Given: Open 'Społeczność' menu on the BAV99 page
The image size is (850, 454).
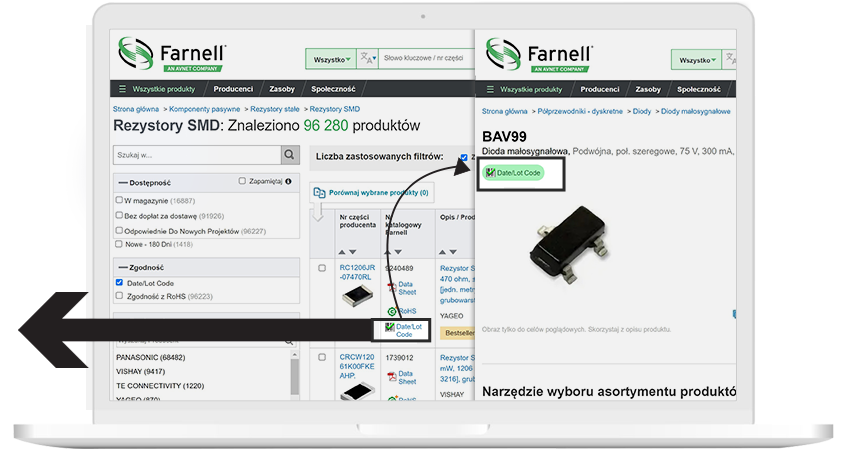Looking at the screenshot, I should coord(699,89).
